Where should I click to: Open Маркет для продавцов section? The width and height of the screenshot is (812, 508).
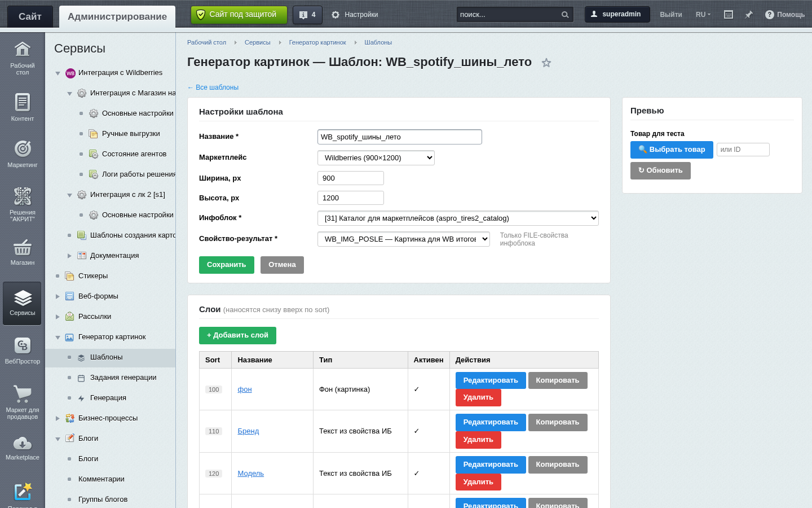(23, 402)
